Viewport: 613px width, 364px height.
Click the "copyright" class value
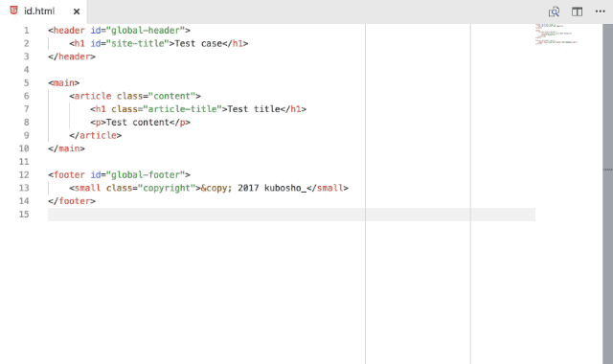(x=170, y=188)
